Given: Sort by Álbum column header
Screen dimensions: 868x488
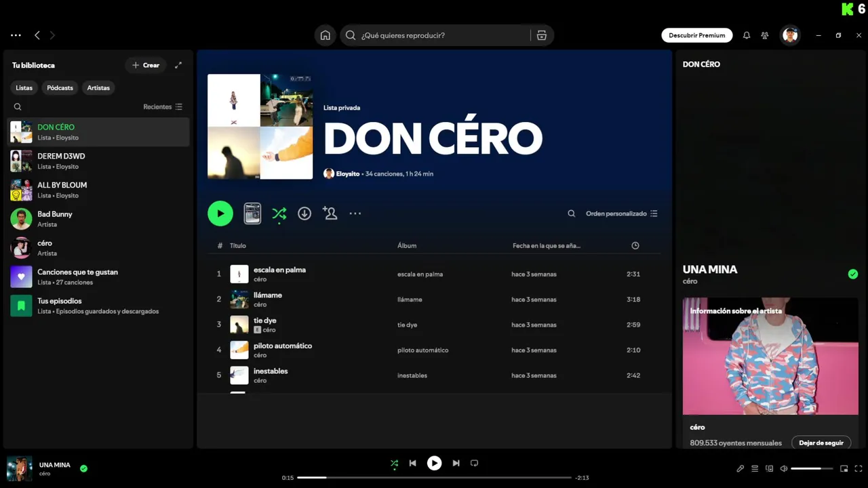Looking at the screenshot, I should pyautogui.click(x=407, y=245).
